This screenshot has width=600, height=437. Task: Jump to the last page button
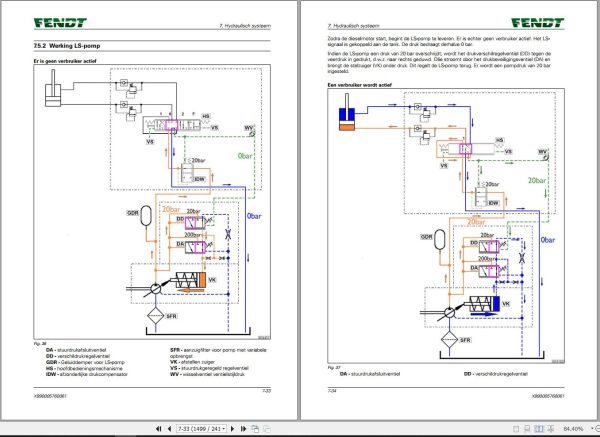pyautogui.click(x=243, y=429)
